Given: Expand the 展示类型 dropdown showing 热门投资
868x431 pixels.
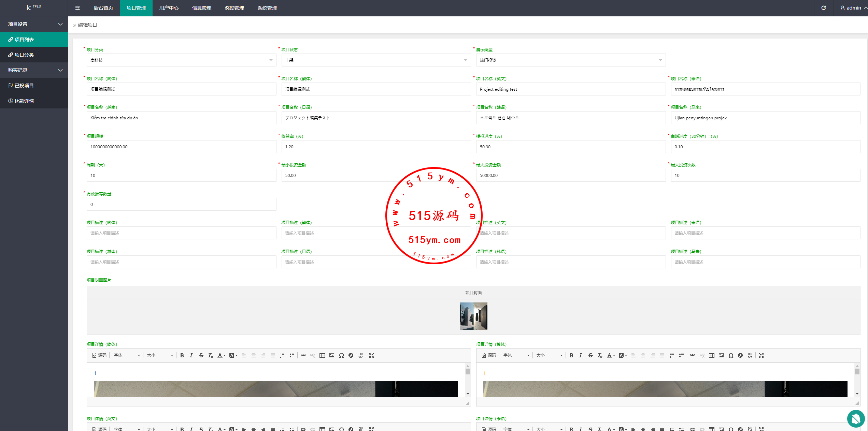Looking at the screenshot, I should tap(570, 60).
